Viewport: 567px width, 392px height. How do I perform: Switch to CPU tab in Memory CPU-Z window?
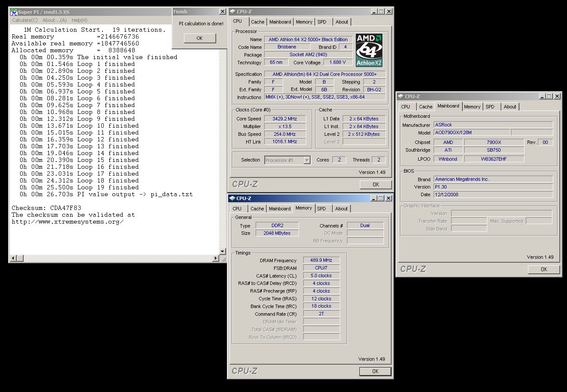[237, 209]
